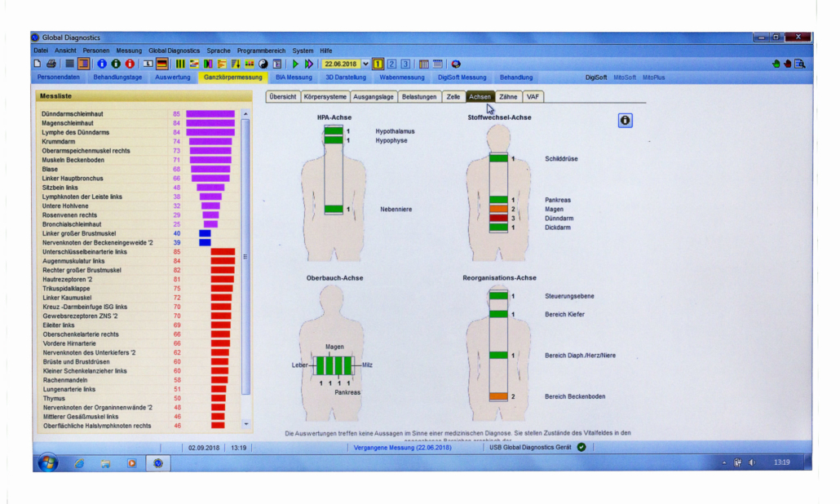
Task: Click the green hand icon
Action: click(x=776, y=64)
